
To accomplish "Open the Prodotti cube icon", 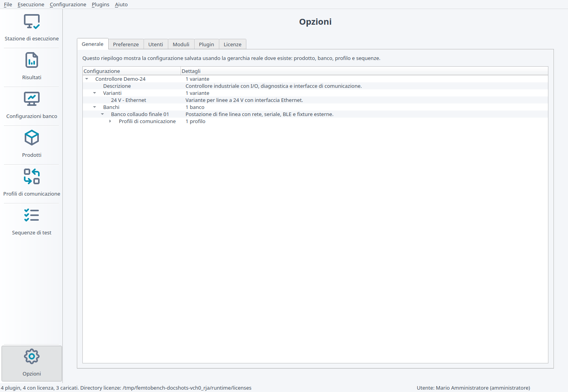I will pyautogui.click(x=32, y=138).
